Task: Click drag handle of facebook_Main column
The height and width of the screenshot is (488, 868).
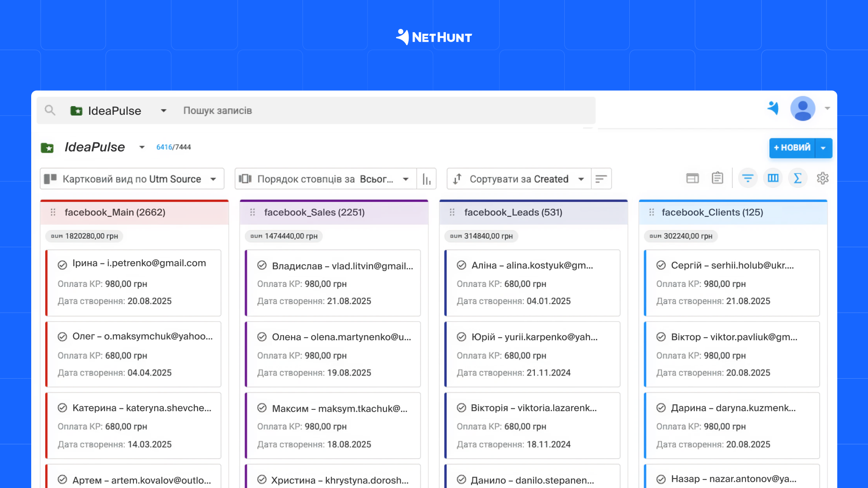Action: (53, 212)
